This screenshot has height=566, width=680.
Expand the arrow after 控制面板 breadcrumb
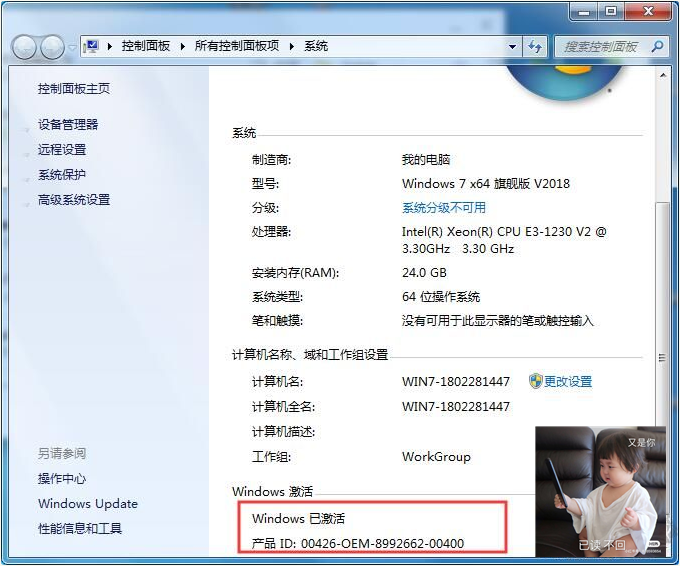pos(182,46)
